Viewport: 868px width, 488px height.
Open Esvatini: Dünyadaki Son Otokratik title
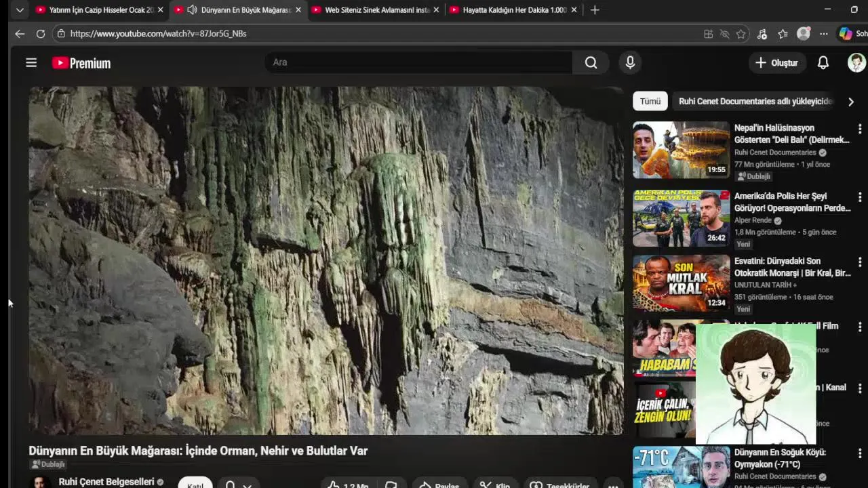click(792, 267)
